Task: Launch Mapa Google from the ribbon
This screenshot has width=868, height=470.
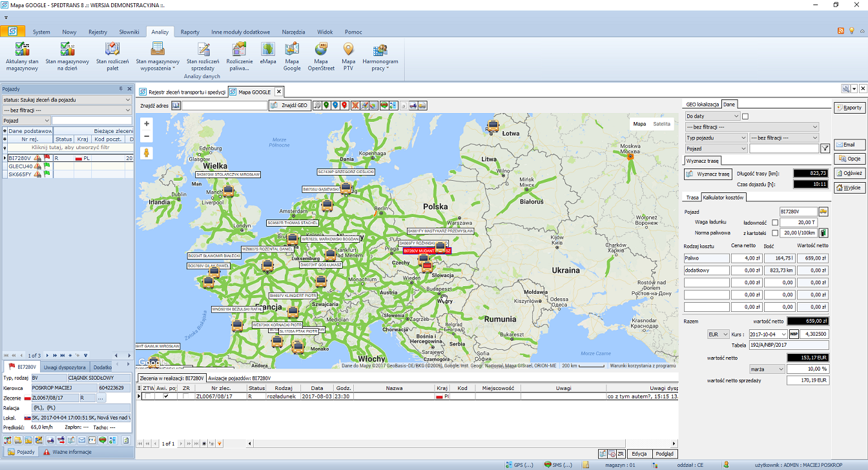Action: [x=292, y=56]
